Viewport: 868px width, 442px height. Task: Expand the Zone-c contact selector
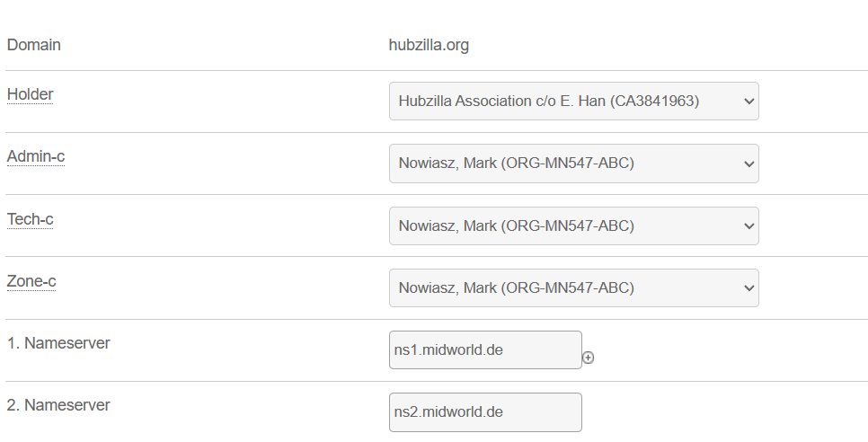point(573,288)
